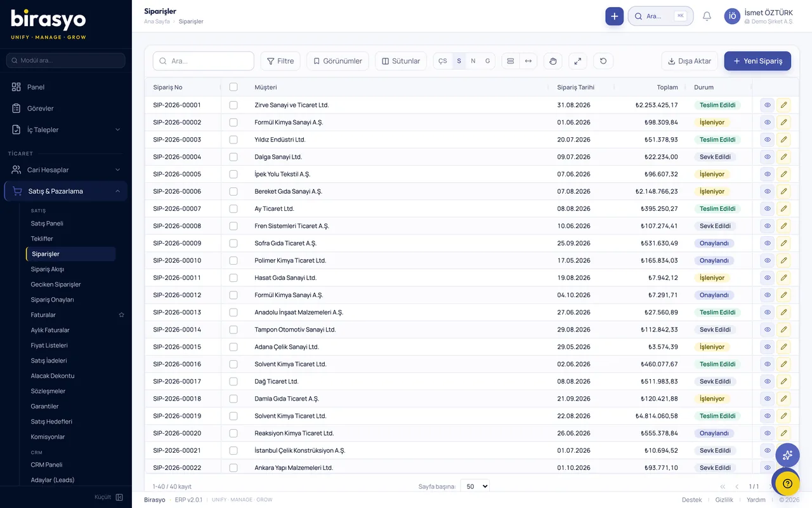Click the Yeni Sipariş button
Screen dimensions: 812x508
757,61
